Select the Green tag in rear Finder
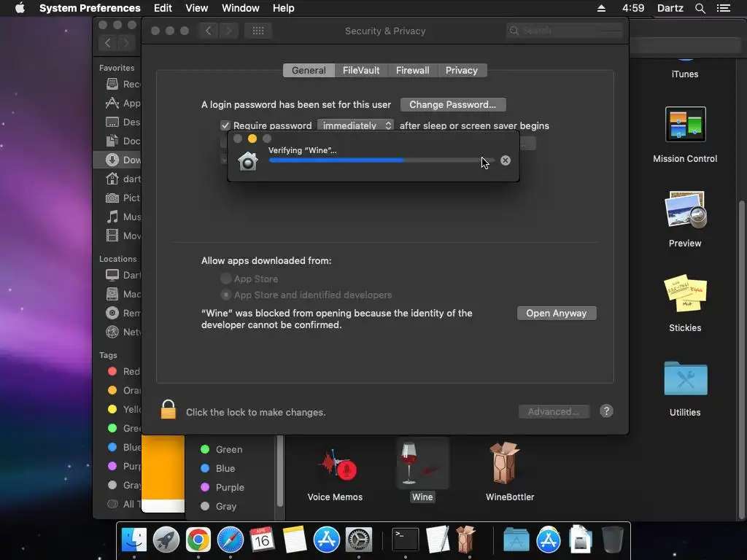The height and width of the screenshot is (560, 747). [x=222, y=449]
